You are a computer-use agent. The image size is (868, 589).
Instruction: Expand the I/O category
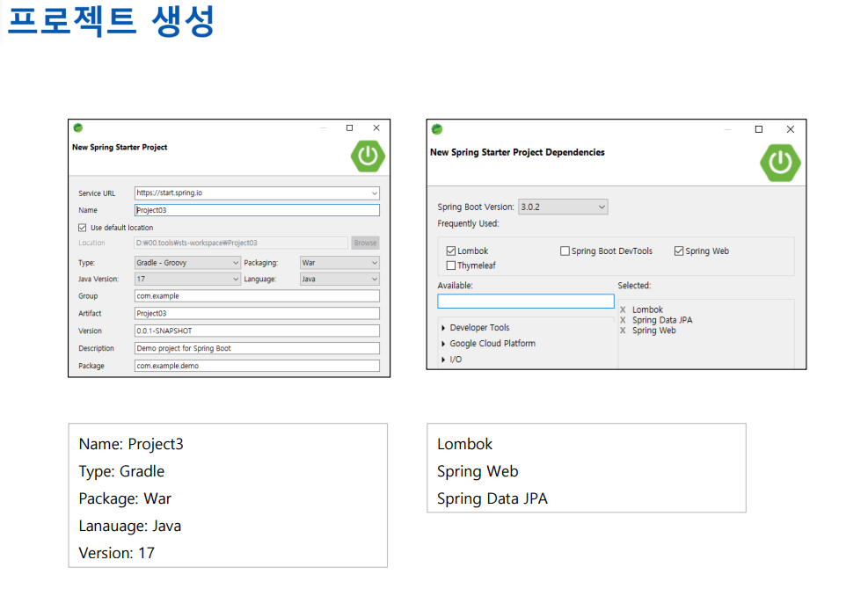(x=443, y=360)
